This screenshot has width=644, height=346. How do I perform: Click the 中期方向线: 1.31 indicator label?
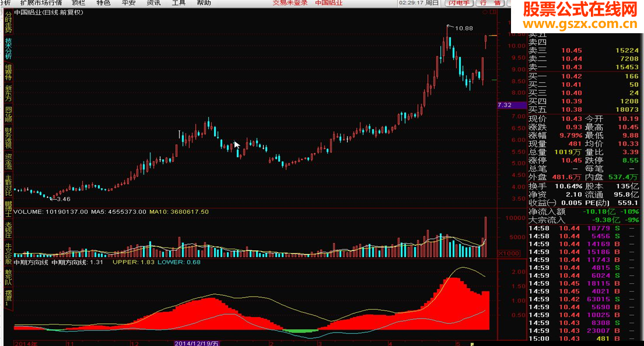pos(77,262)
